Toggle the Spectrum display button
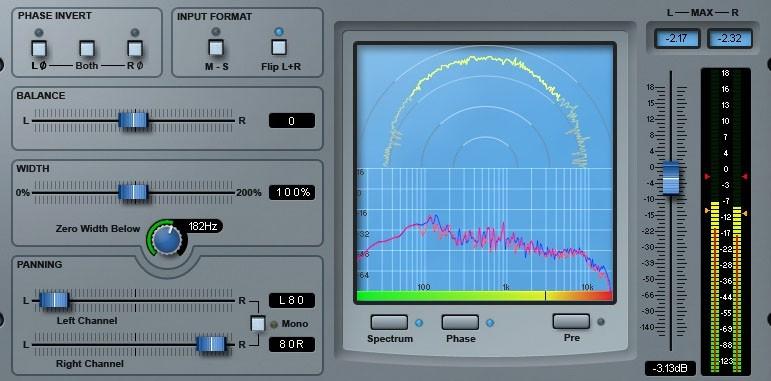 pos(389,322)
